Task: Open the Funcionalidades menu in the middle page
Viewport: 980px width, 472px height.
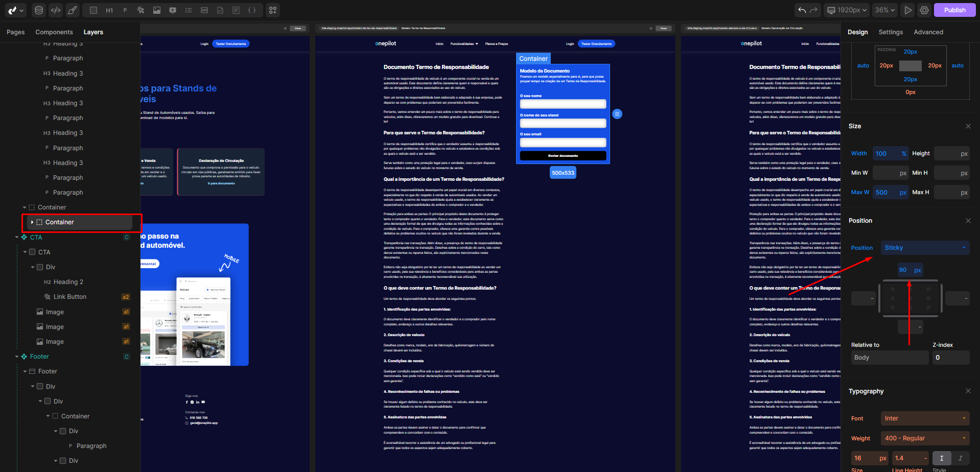Action: (464, 44)
